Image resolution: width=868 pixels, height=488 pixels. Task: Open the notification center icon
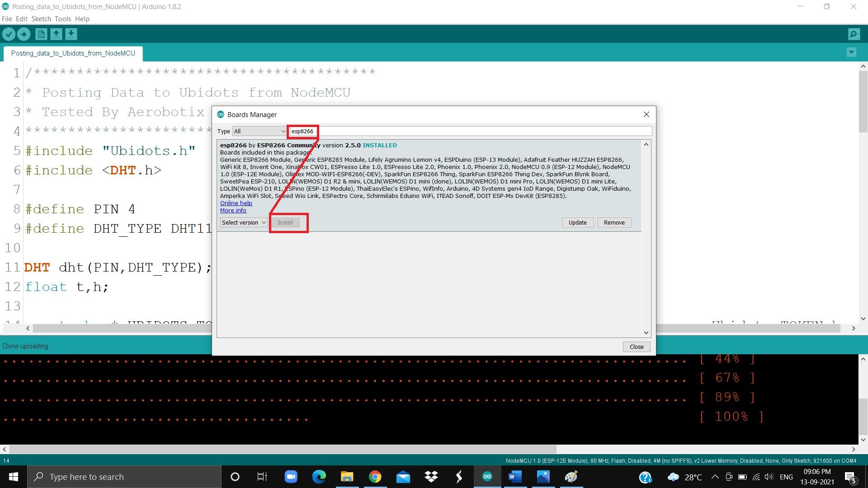click(x=850, y=477)
